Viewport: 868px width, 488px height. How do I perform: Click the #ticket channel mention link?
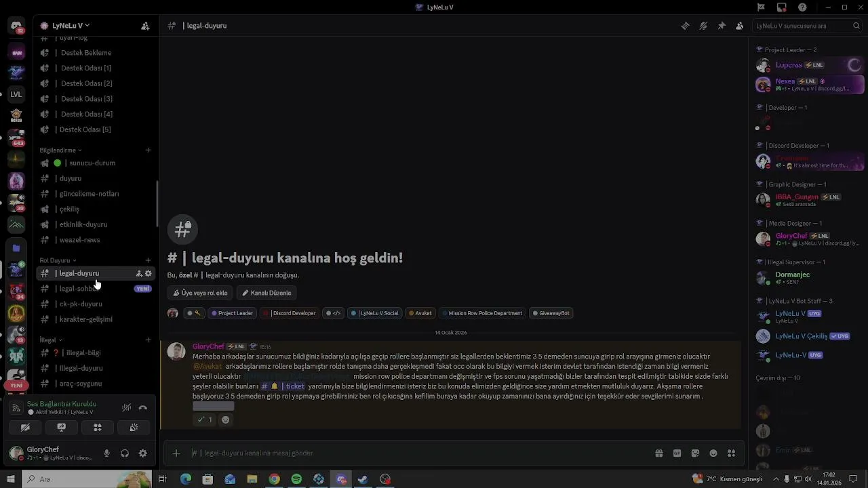click(283, 386)
